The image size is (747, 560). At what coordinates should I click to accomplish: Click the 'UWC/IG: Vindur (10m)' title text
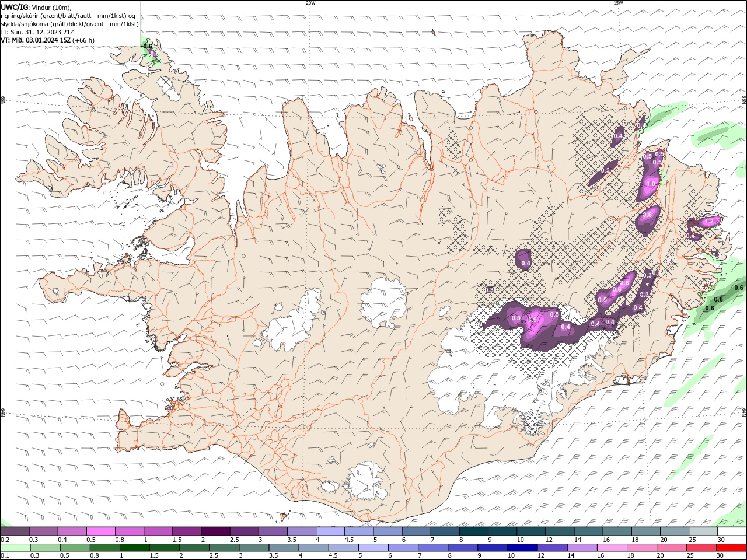pos(36,7)
